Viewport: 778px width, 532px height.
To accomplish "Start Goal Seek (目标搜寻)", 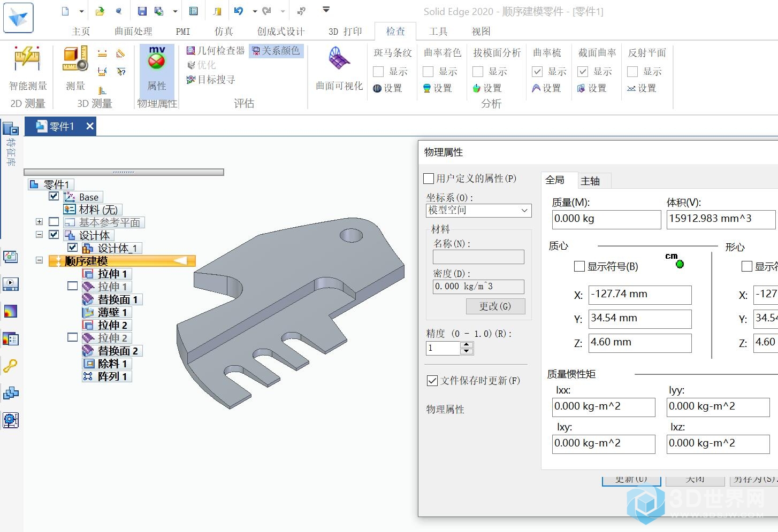I will (x=210, y=80).
